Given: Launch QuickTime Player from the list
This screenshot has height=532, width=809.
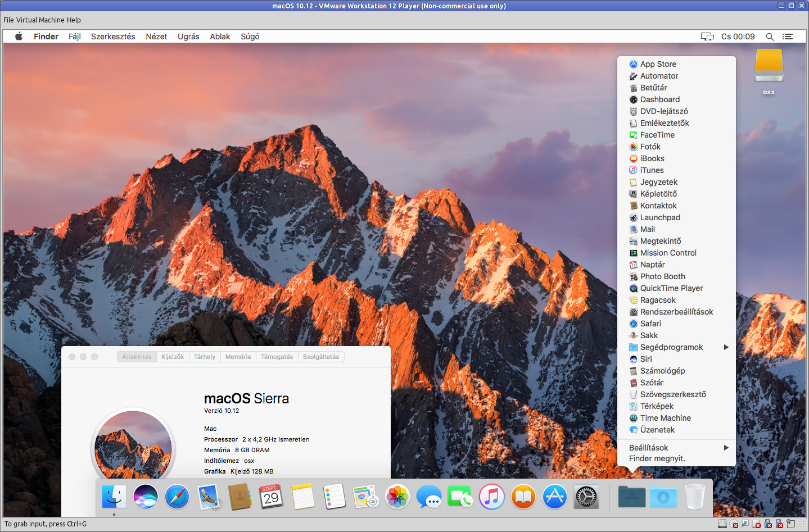Looking at the screenshot, I should coord(676,288).
